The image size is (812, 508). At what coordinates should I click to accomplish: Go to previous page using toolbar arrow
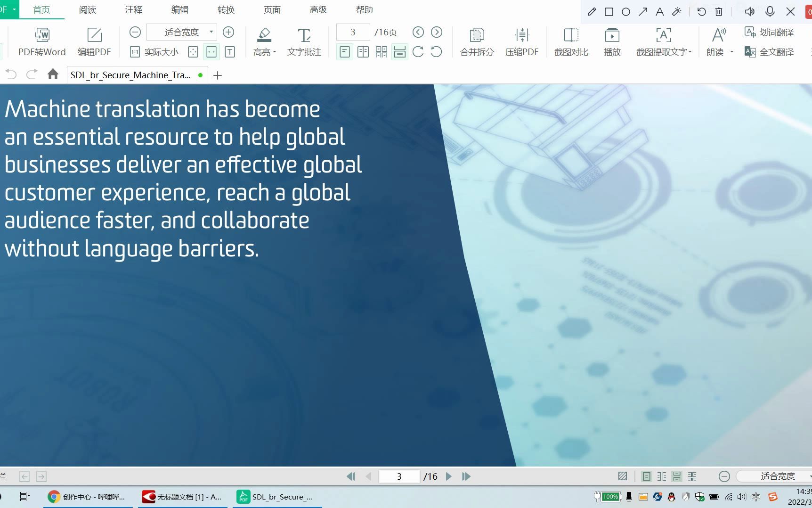(x=418, y=32)
